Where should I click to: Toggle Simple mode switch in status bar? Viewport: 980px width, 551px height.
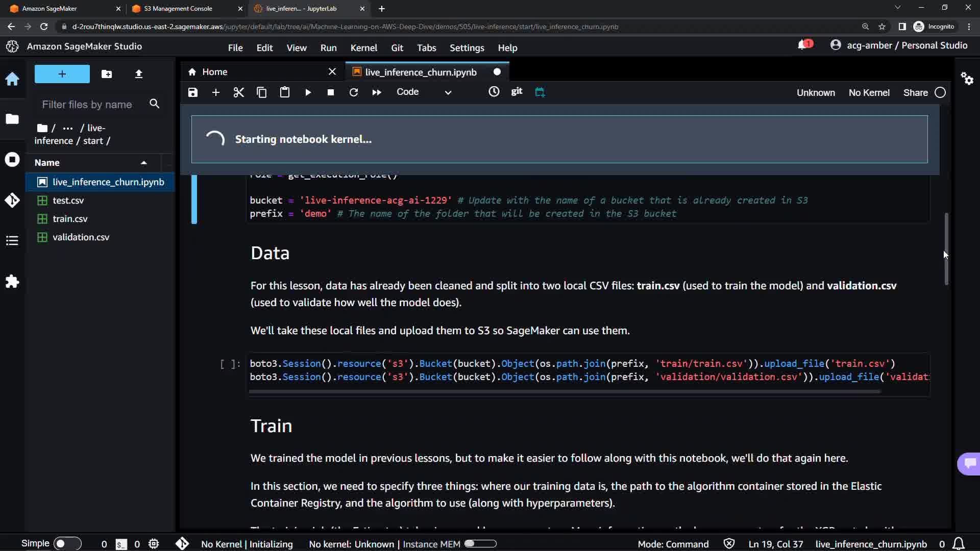tap(67, 543)
